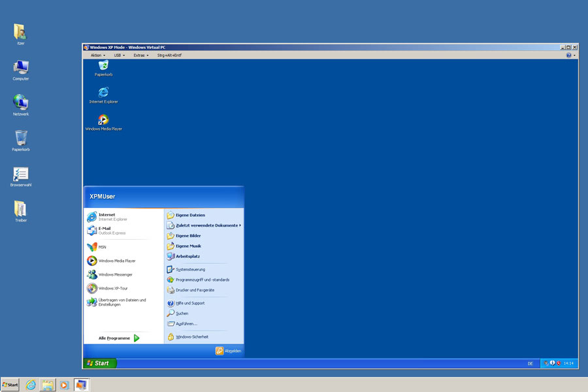
Task: Click the XPMUser name in Start menu header
Action: point(103,197)
